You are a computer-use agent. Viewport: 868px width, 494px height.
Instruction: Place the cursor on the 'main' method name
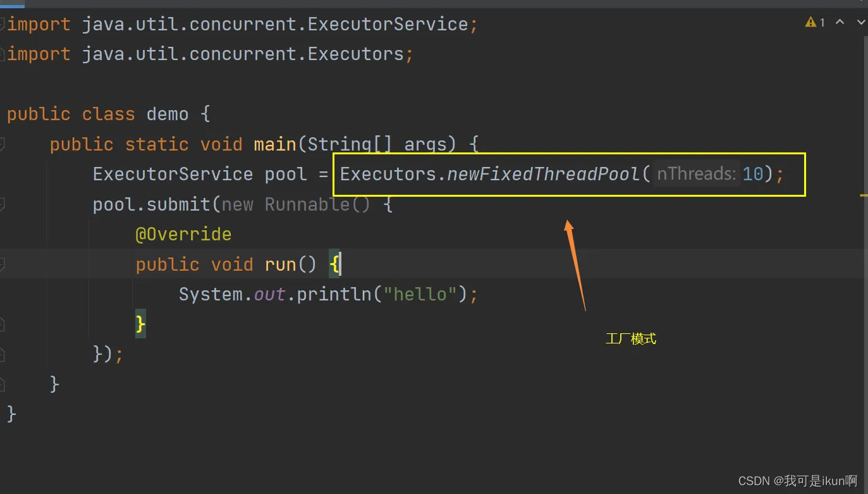click(x=275, y=144)
